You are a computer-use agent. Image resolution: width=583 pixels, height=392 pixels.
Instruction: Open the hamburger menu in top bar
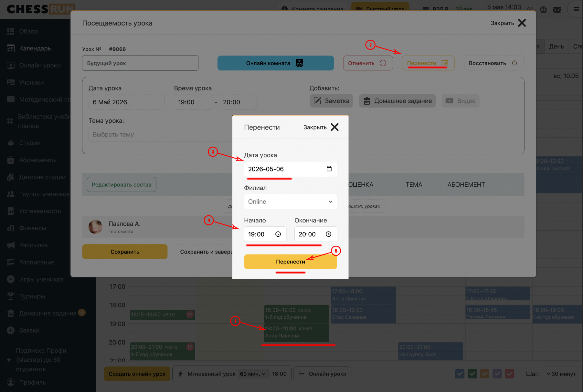[x=576, y=9]
